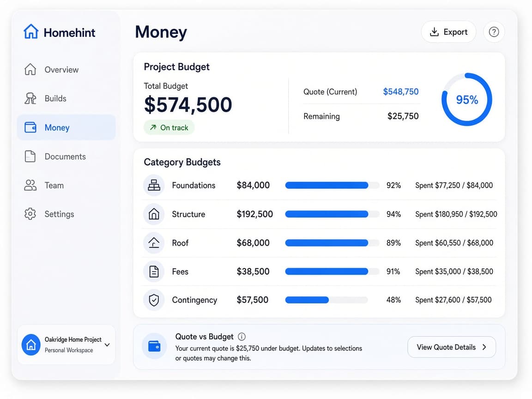Click the Project Budget heading

[x=177, y=67]
